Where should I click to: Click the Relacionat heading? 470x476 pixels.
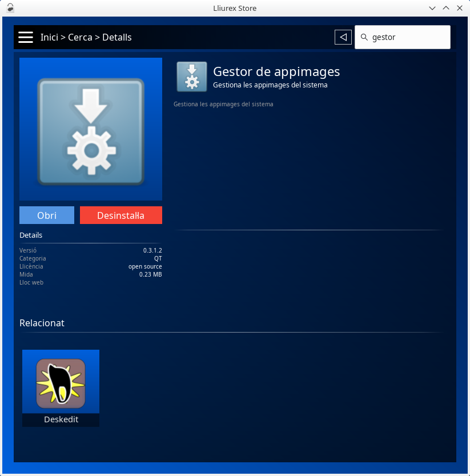(42, 323)
